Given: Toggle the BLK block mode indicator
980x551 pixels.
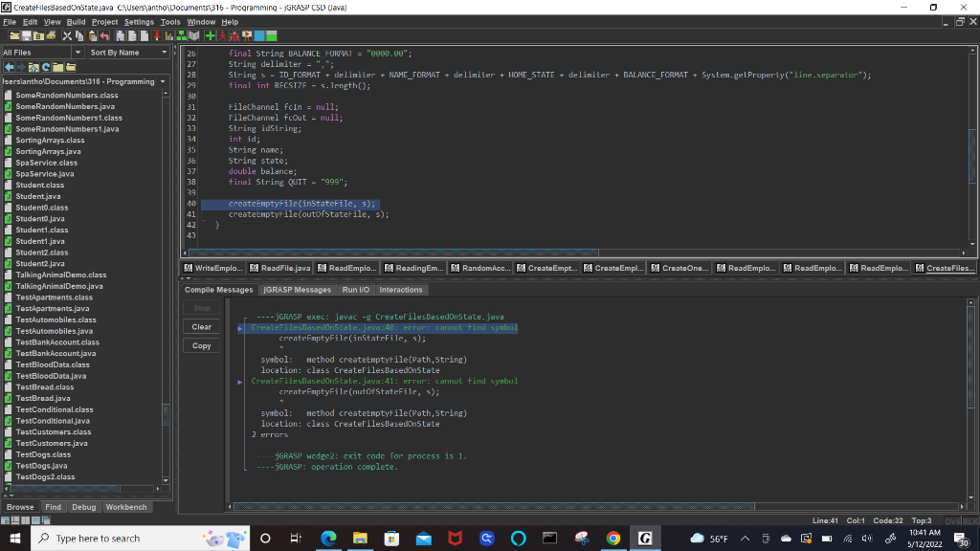Looking at the screenshot, I should click(969, 520).
